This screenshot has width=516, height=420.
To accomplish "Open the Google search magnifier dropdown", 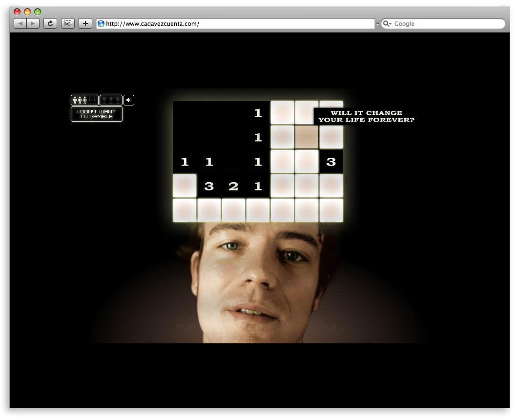I will click(x=387, y=23).
